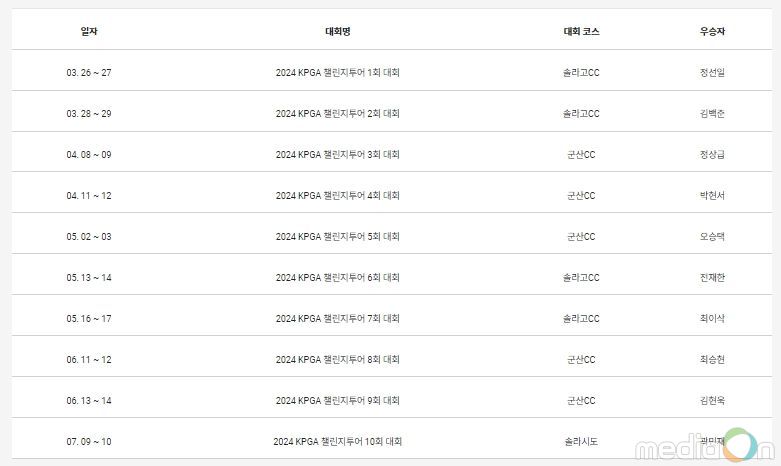Click the 우승자 column header
Image resolution: width=781 pixels, height=466 pixels.
tap(712, 31)
